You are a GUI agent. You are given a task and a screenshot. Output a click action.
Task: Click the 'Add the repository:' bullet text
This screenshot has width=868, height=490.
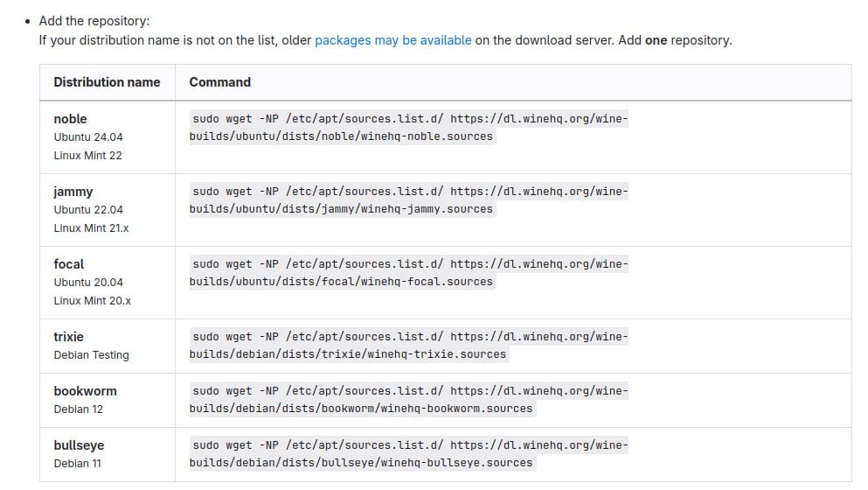[x=94, y=21]
